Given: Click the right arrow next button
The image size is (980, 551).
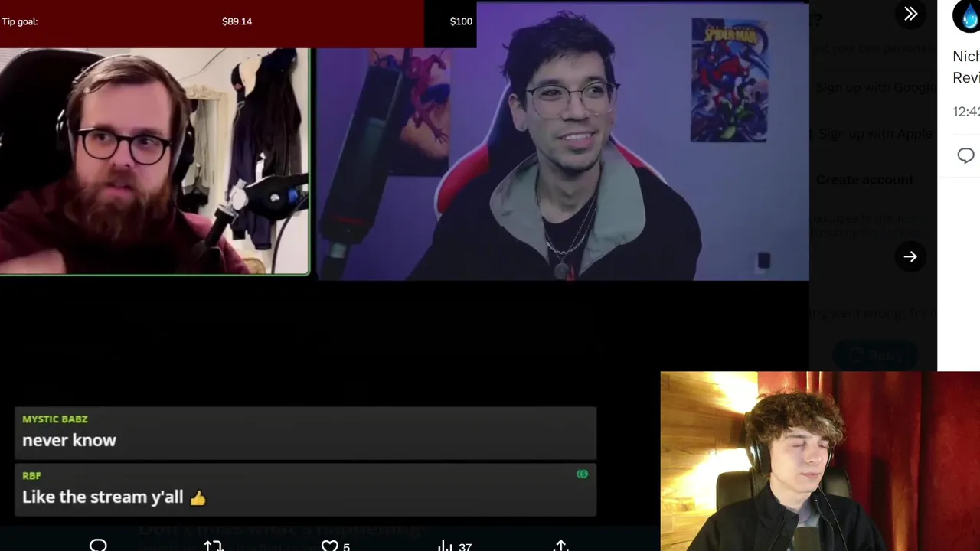Looking at the screenshot, I should 910,257.
